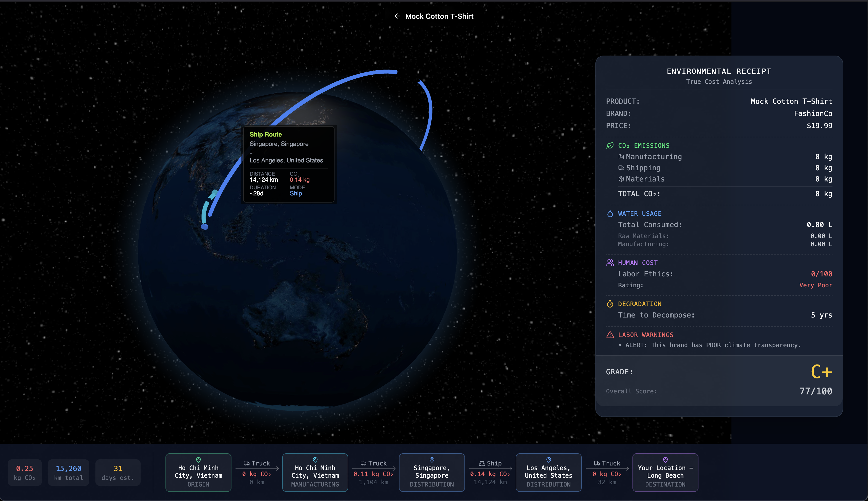Select the Ho Chi Minh City MANUFACTURING card

[315, 472]
